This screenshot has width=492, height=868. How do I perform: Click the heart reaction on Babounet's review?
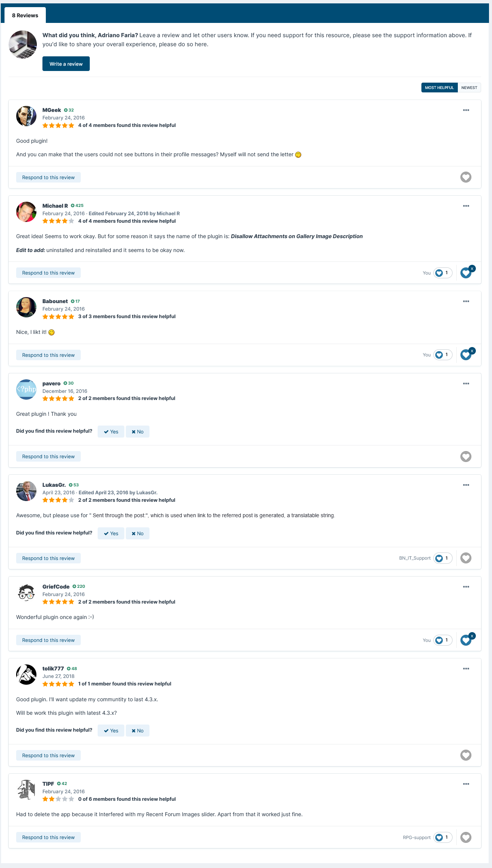coord(466,355)
